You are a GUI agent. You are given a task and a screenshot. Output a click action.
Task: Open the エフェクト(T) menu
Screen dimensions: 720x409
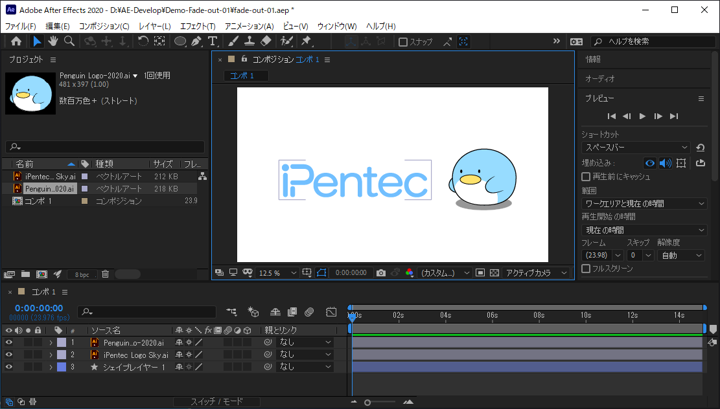point(197,26)
